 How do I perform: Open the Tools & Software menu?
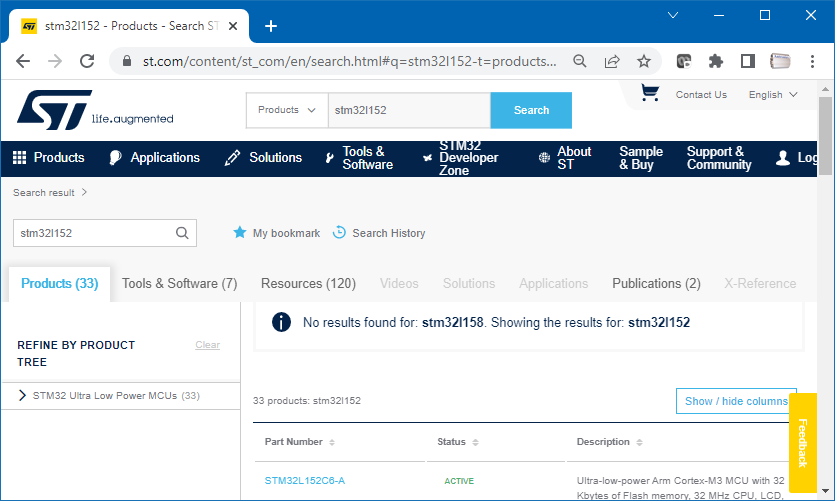(x=359, y=158)
